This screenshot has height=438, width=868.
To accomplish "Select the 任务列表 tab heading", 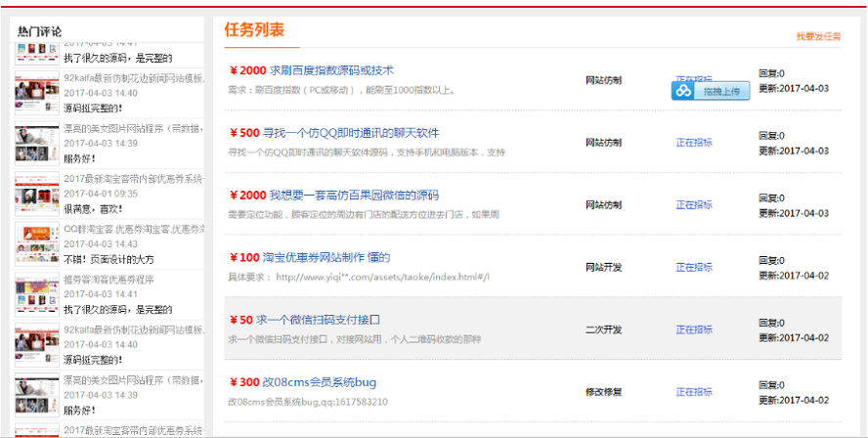I will click(254, 30).
